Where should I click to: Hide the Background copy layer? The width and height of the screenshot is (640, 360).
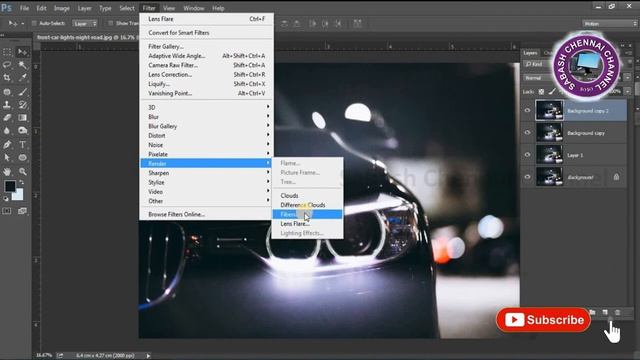(x=527, y=133)
